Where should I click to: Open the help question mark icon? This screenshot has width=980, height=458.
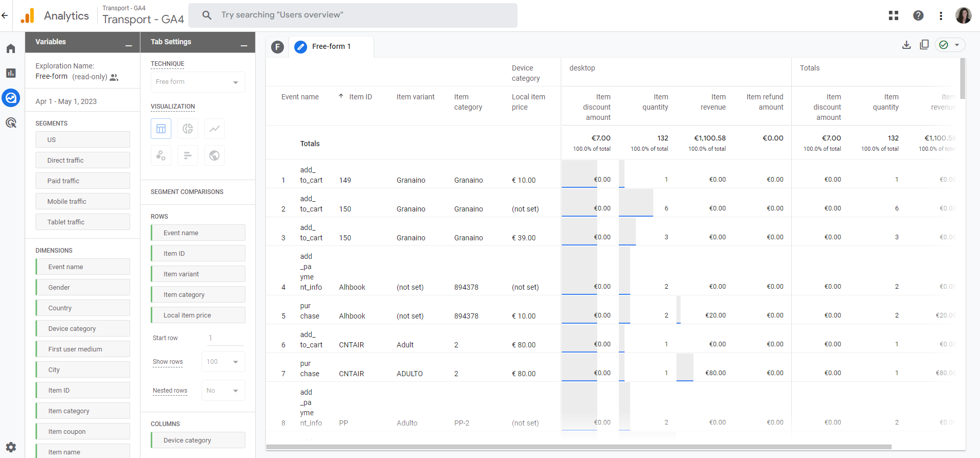918,15
